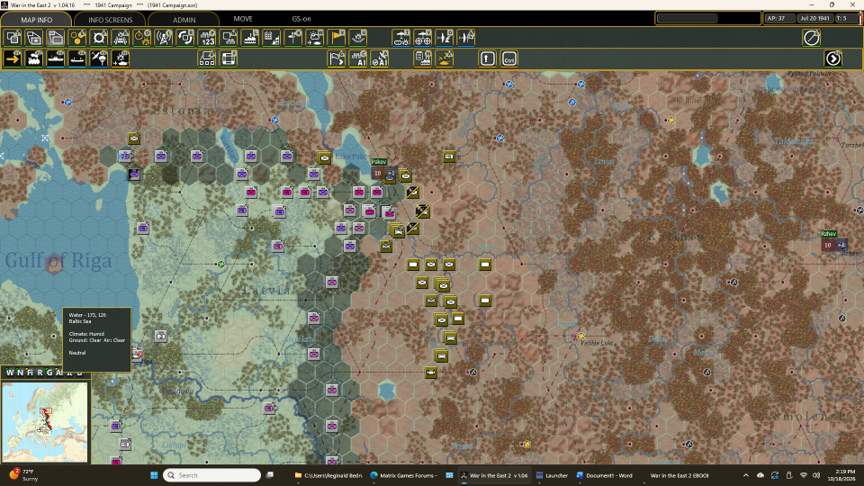This screenshot has height=486, width=864.
Task: Open the air transfer plane icon
Action: point(444,37)
